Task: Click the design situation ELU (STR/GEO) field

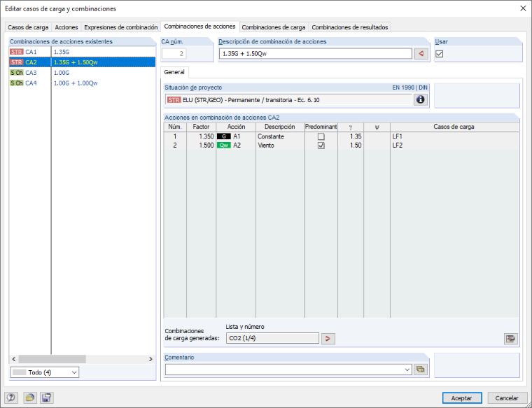Action: 288,99
